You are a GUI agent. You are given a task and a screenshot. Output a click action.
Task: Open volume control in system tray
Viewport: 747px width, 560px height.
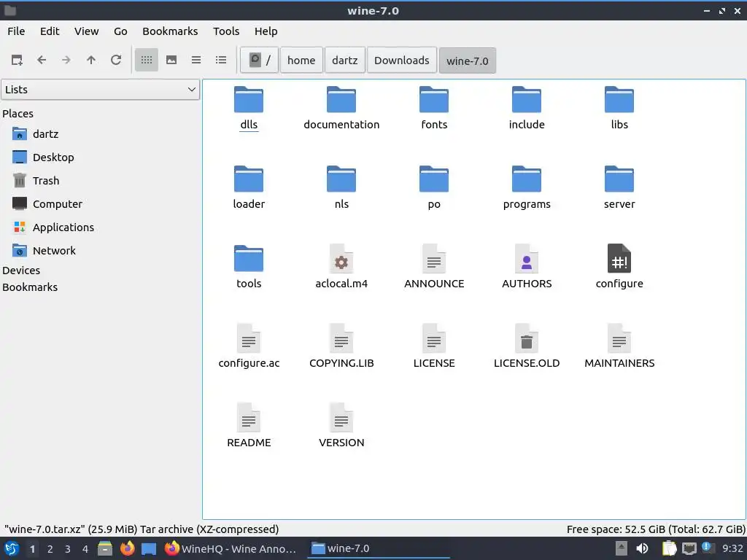click(x=642, y=548)
